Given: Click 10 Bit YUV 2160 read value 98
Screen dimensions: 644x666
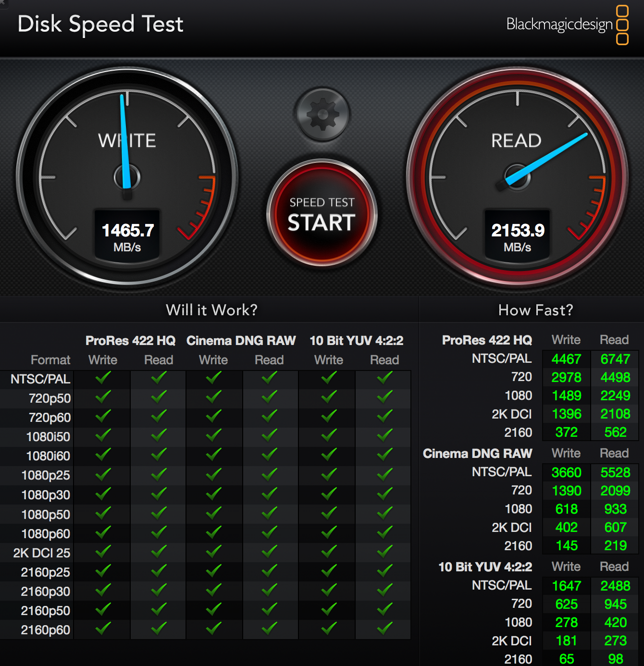Looking at the screenshot, I should point(615,659).
